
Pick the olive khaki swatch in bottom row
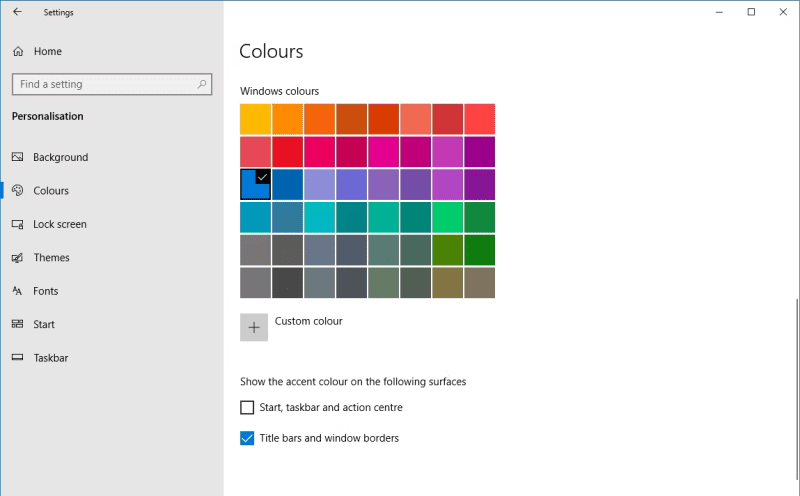(447, 282)
